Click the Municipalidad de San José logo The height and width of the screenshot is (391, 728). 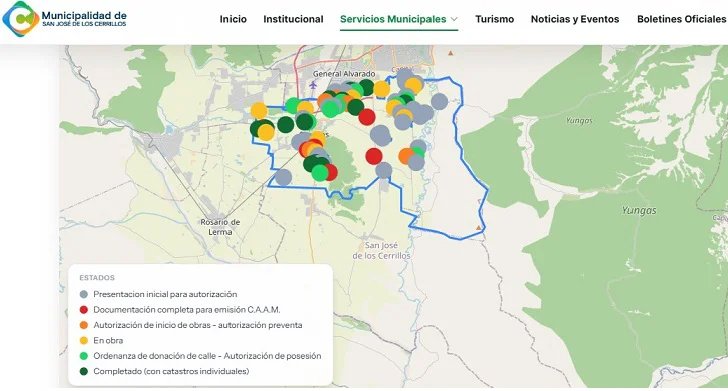(x=64, y=19)
